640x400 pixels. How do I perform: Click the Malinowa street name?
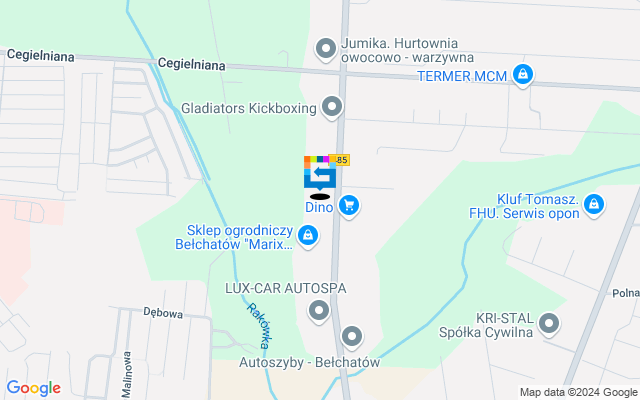(127, 375)
